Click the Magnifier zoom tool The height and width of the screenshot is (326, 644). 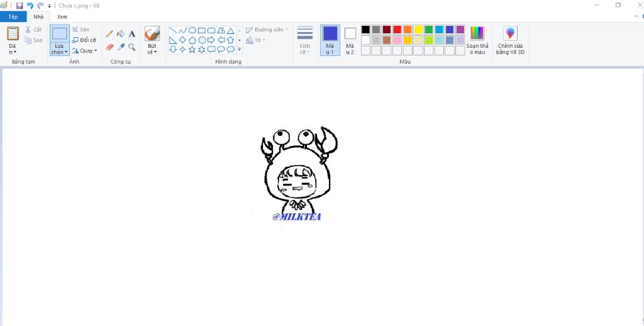coord(132,47)
